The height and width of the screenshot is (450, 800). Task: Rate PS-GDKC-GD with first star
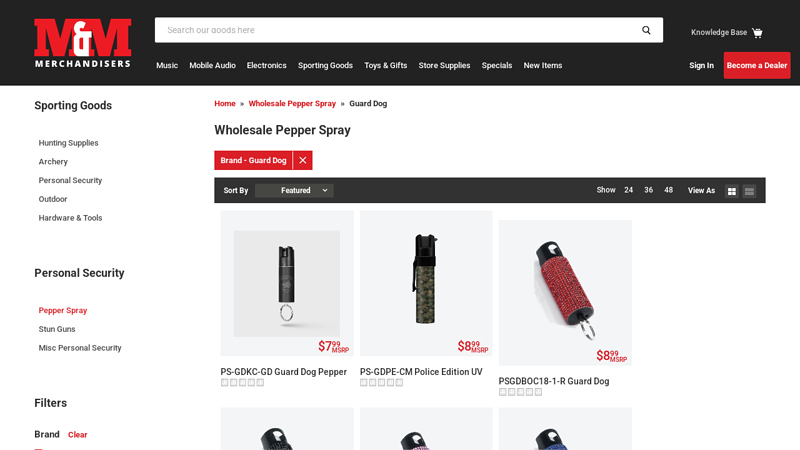224,383
